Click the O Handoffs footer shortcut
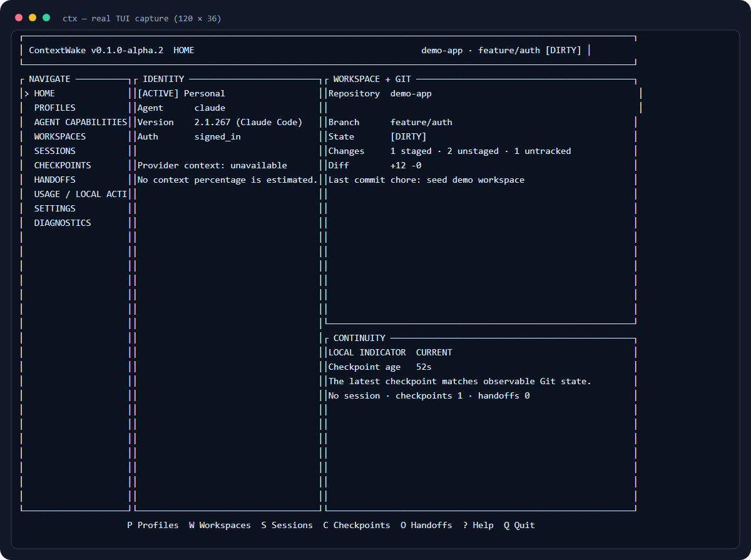Viewport: 751px width, 560px height. click(x=426, y=525)
